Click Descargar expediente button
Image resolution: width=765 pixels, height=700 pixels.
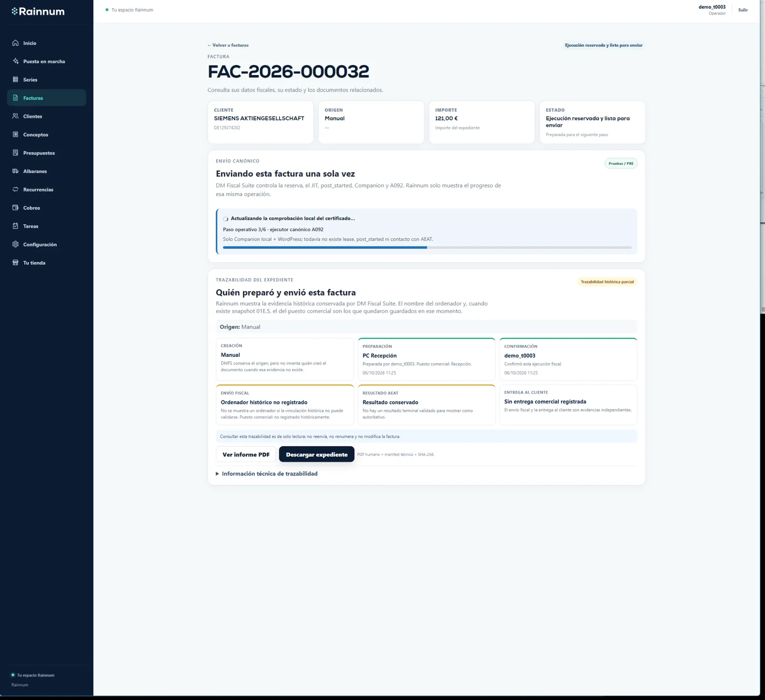point(317,454)
